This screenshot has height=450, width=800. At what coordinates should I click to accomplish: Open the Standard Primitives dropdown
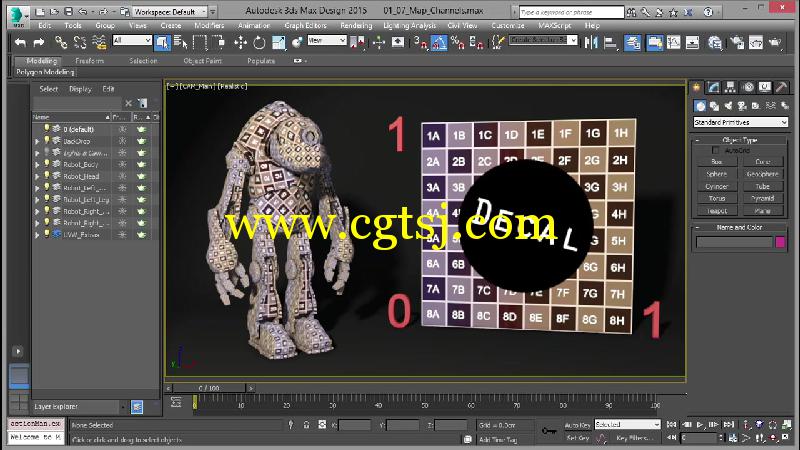pos(740,122)
